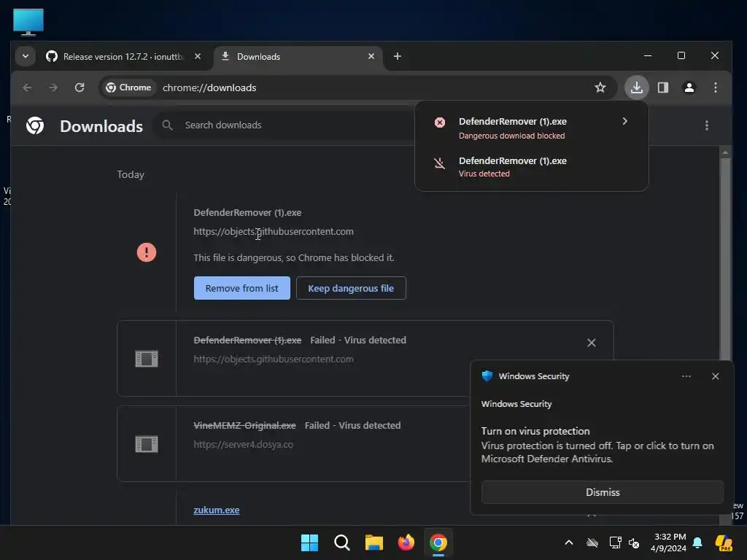Image resolution: width=747 pixels, height=560 pixels.
Task: Click the https://server4.dosya.co source URL
Action: [x=243, y=444]
